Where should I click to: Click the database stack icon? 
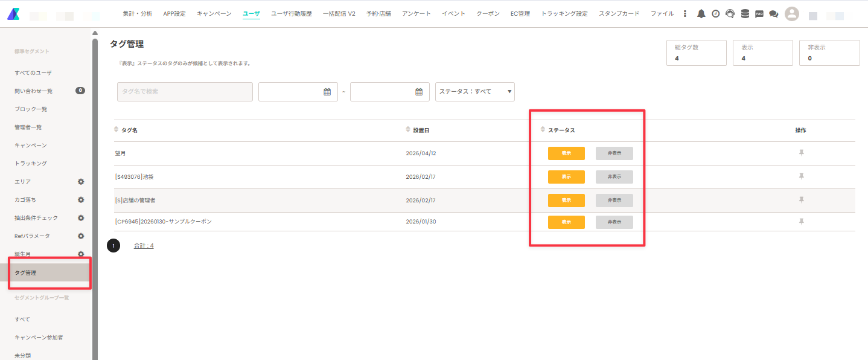(745, 14)
